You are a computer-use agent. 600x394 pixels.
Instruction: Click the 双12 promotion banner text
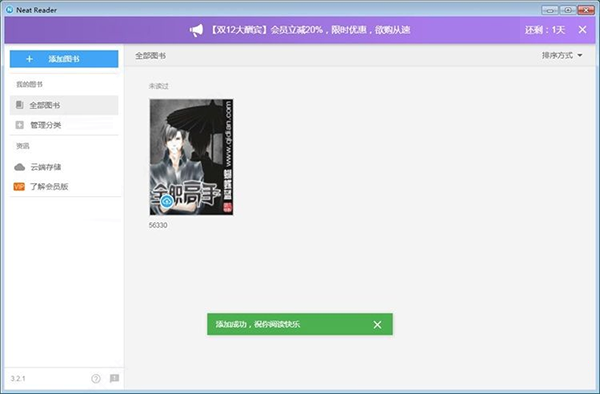(310, 30)
